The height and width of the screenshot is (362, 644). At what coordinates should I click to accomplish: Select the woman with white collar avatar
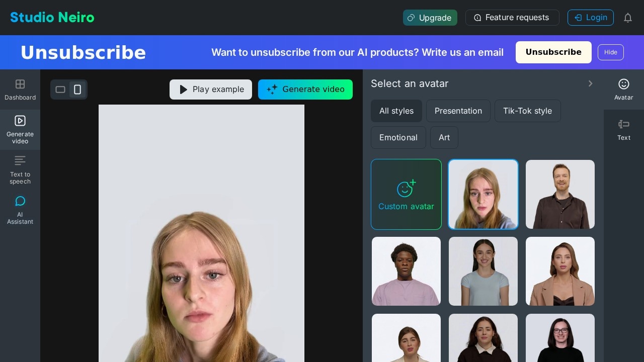click(x=483, y=338)
